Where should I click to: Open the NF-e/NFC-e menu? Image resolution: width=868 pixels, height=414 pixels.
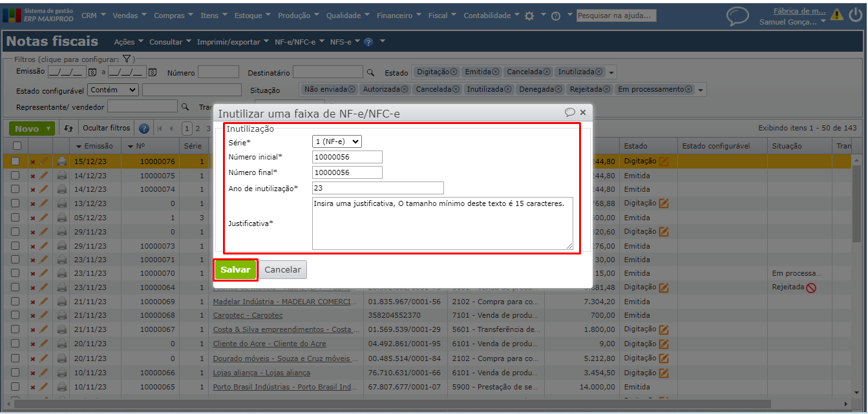tap(300, 42)
